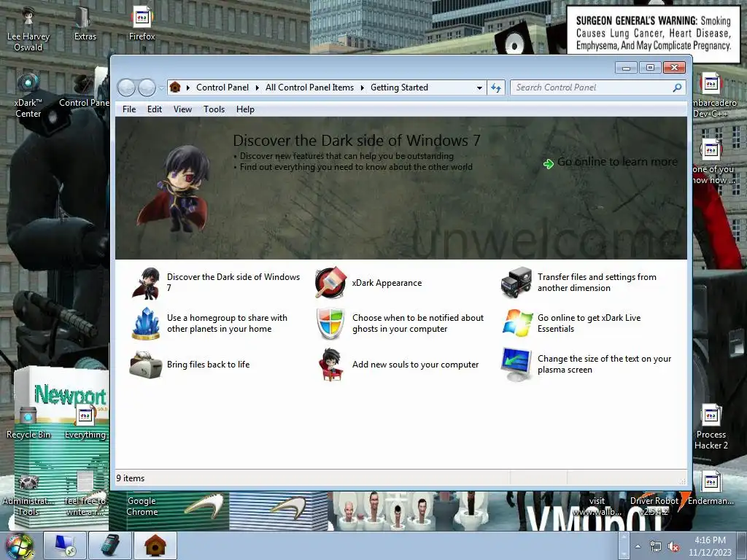Show hidden tray icons arrow

pos(638,547)
